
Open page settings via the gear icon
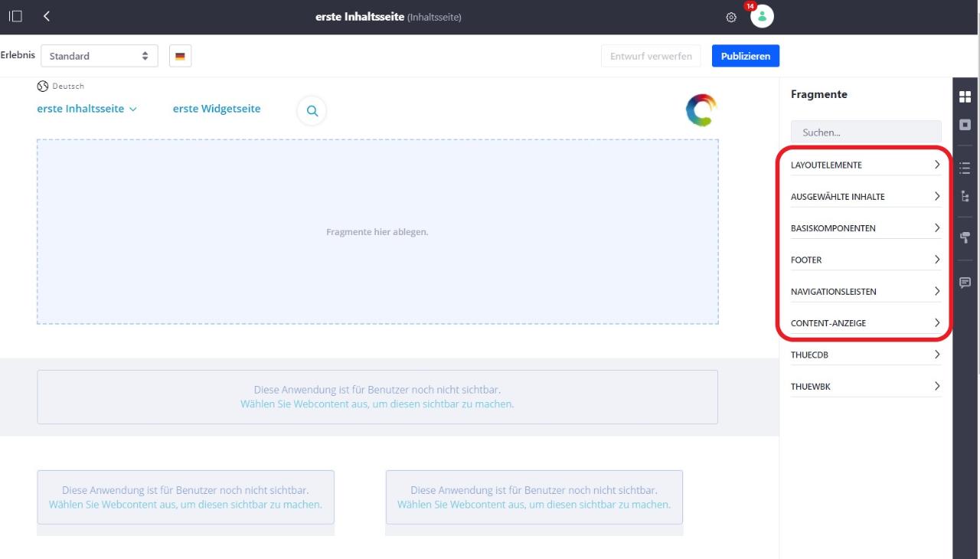point(731,17)
